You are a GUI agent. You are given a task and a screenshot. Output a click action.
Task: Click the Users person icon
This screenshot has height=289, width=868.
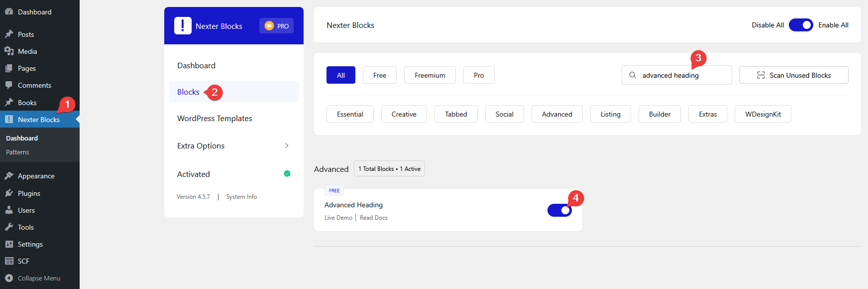(x=9, y=210)
